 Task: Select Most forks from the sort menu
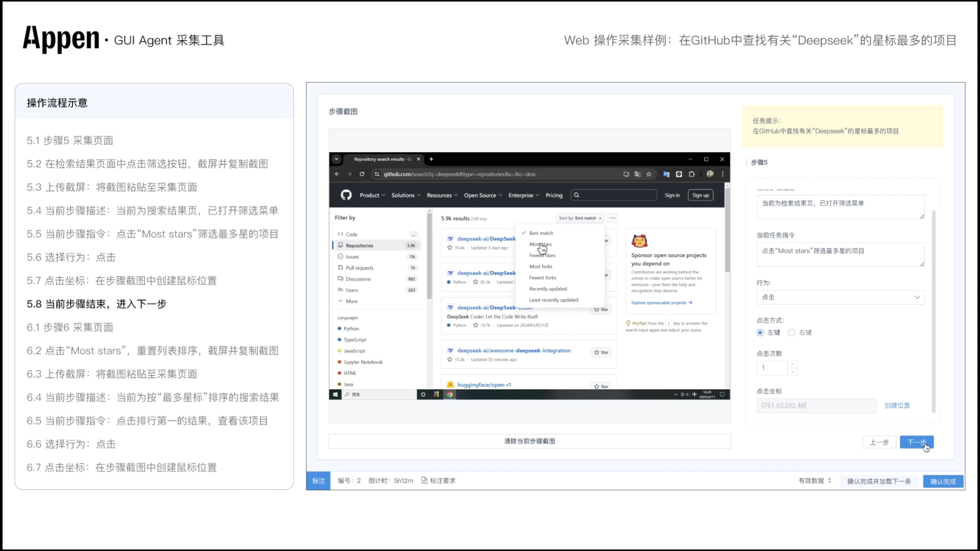pyautogui.click(x=541, y=266)
